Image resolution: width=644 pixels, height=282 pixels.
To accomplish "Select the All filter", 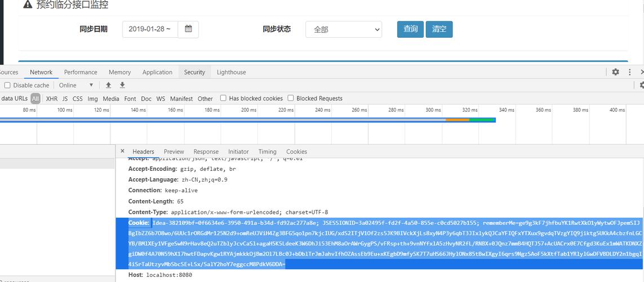I will [x=35, y=98].
